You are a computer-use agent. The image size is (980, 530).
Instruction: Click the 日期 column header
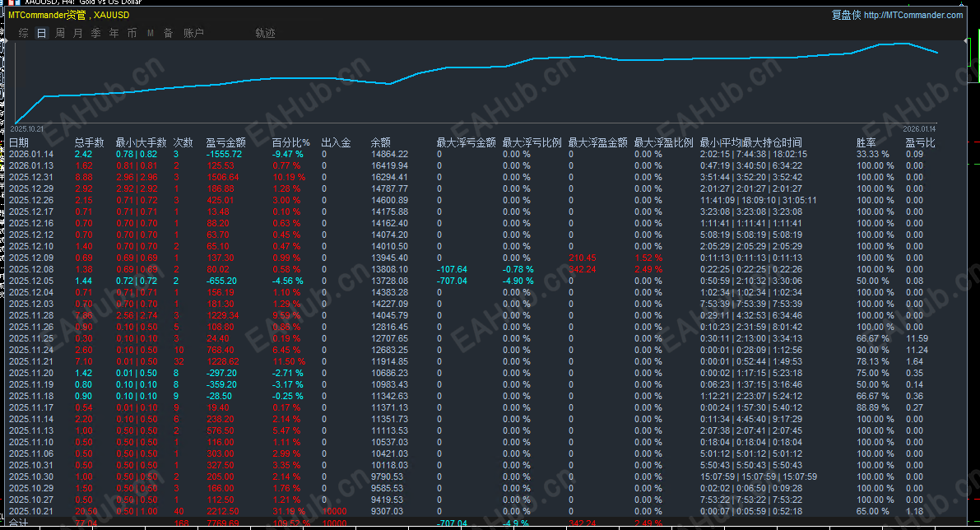(19, 142)
